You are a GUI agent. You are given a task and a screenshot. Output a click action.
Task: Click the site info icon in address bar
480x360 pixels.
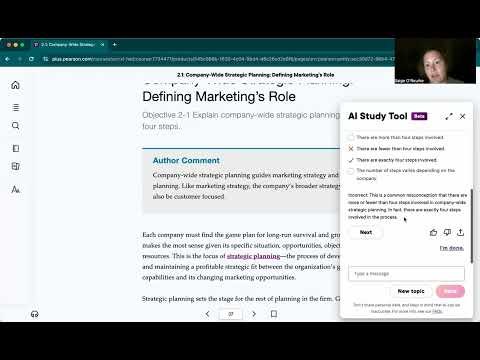(x=45, y=59)
